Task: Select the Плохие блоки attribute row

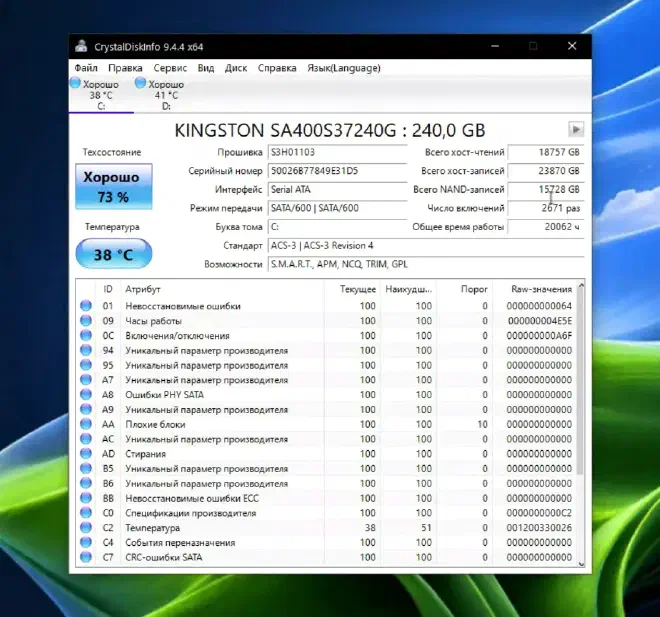Action: pos(326,424)
